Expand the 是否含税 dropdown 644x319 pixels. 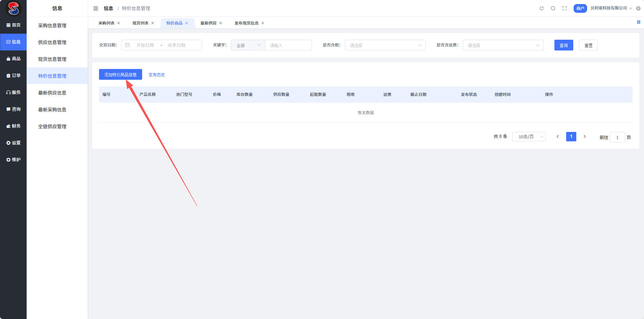385,45
